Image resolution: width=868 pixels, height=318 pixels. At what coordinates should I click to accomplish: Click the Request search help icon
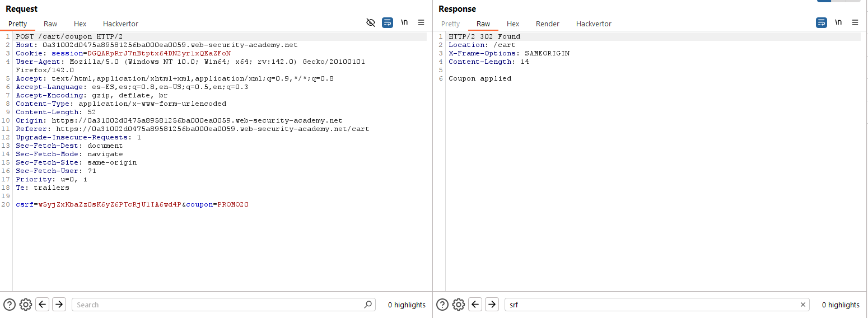click(10, 305)
